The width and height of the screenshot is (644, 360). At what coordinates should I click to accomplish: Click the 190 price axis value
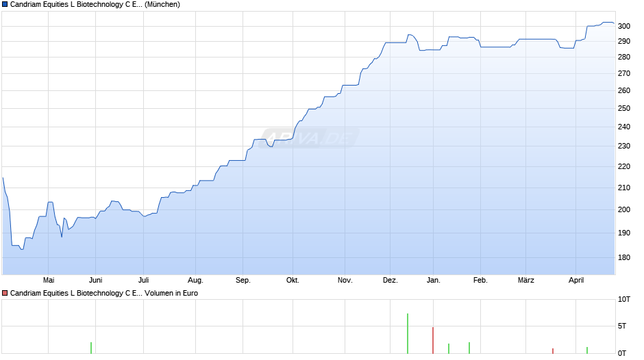(x=624, y=233)
